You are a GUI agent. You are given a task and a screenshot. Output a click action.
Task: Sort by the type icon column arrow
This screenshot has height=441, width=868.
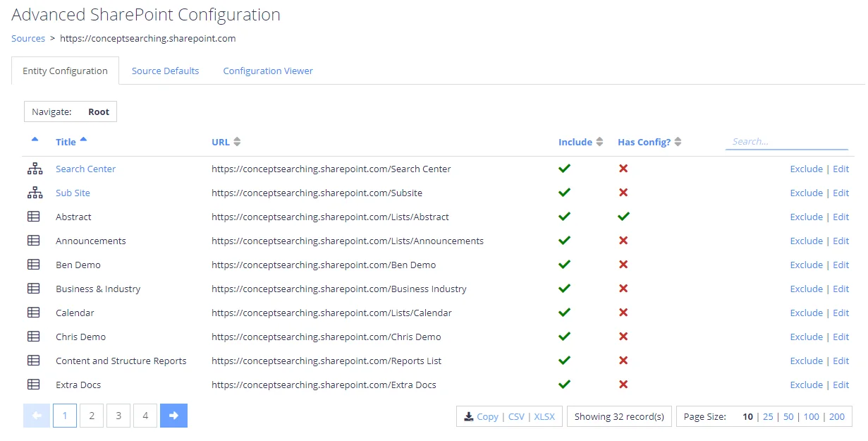click(x=35, y=139)
